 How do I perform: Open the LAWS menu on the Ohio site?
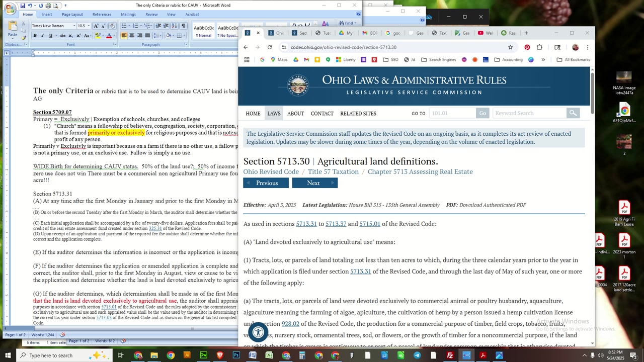(274, 114)
